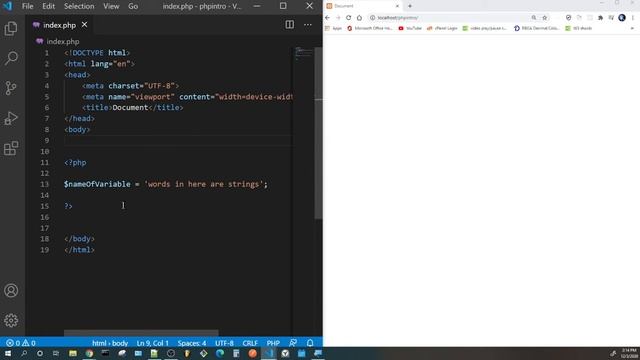
Task: Open the Run and Debug view
Action: click(x=11, y=118)
